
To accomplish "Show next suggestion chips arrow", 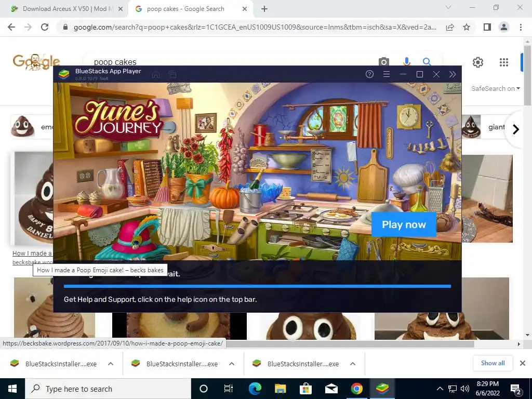I will [x=516, y=129].
